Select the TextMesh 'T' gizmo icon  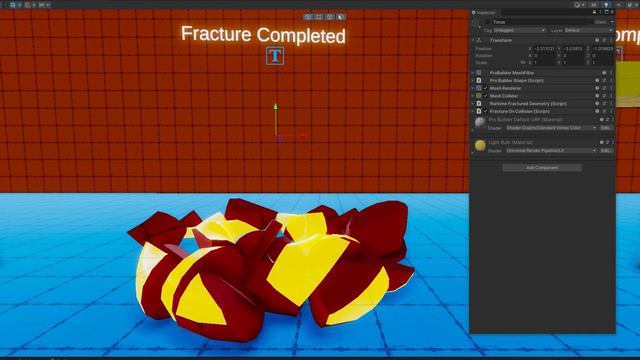point(275,56)
